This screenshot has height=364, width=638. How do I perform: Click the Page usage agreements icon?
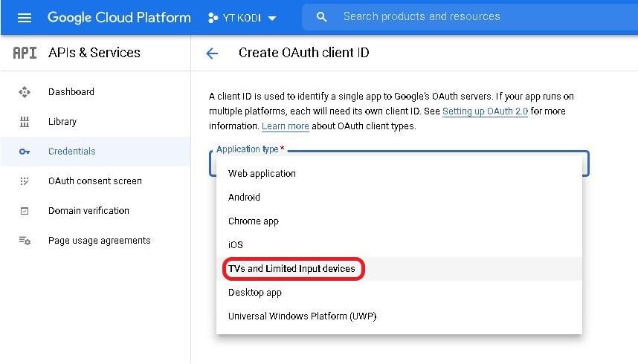click(25, 241)
